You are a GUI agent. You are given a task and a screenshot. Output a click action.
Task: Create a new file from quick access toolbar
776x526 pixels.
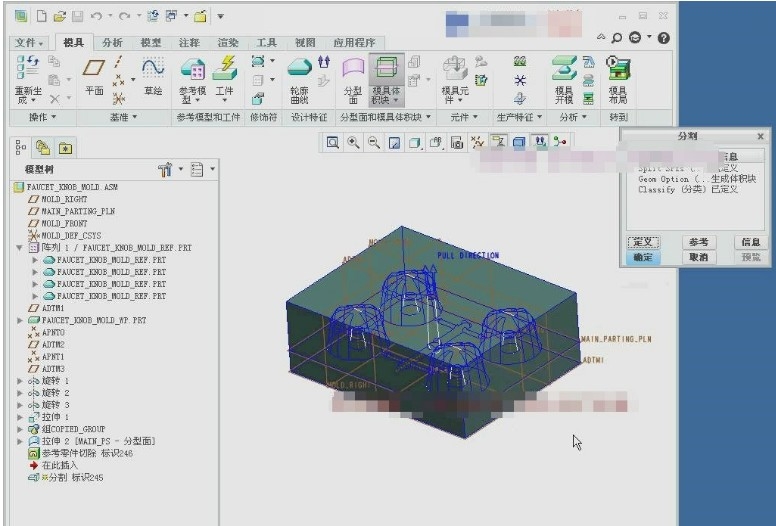tap(42, 16)
